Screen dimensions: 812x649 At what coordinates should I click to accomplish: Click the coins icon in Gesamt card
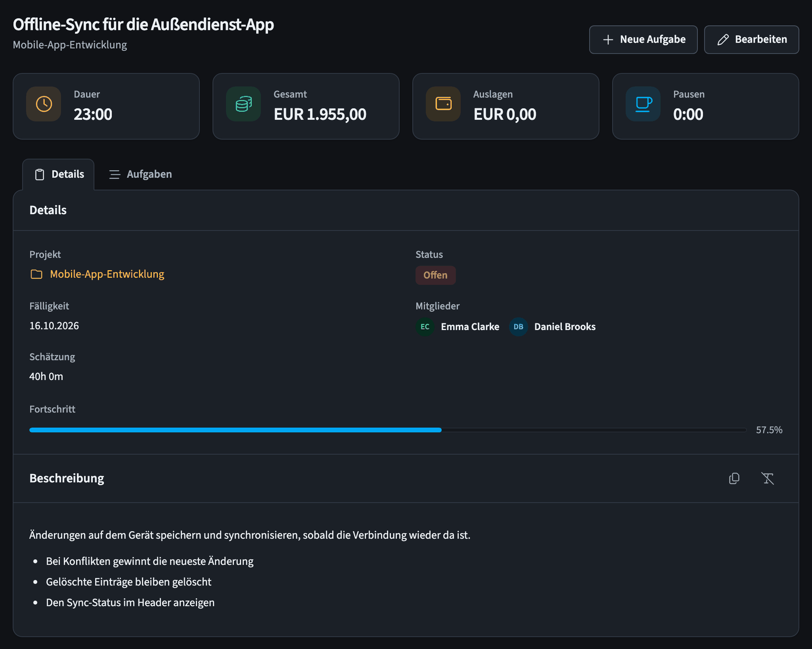(244, 104)
